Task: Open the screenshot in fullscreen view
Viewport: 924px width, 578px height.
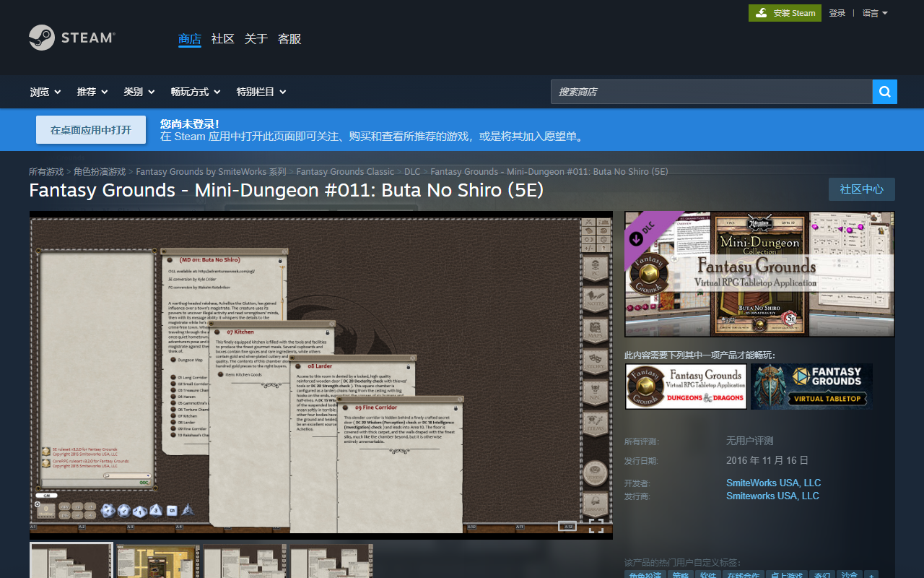Action: (596, 526)
